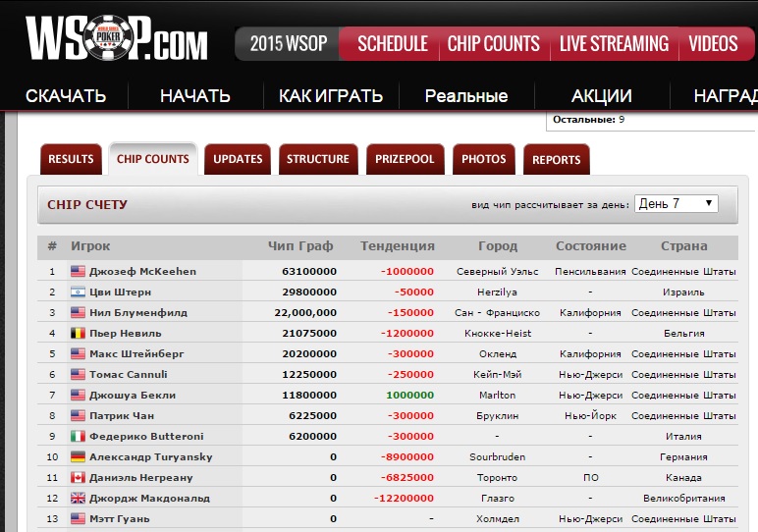This screenshot has width=758, height=532.
Task: Open the PRIZEPOOL tab
Action: tap(406, 159)
